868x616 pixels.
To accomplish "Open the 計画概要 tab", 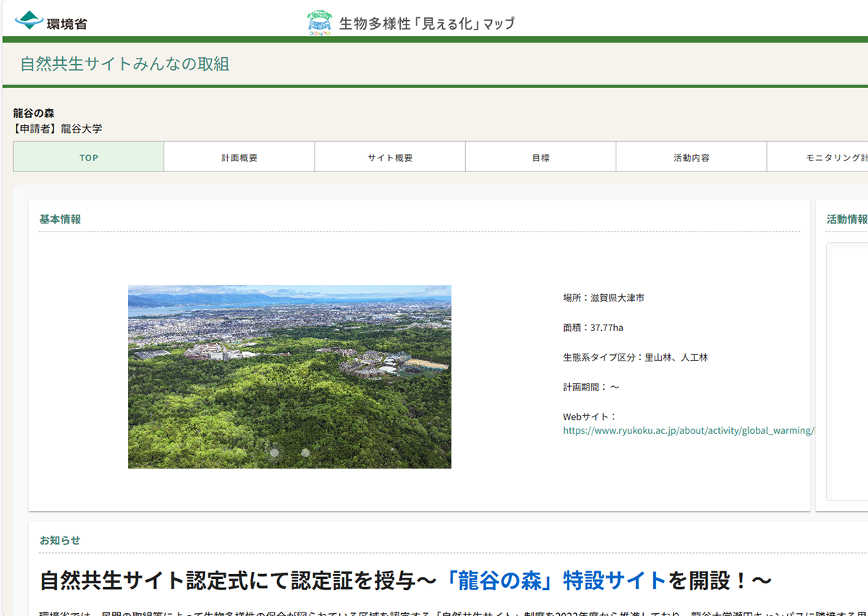I will point(239,156).
